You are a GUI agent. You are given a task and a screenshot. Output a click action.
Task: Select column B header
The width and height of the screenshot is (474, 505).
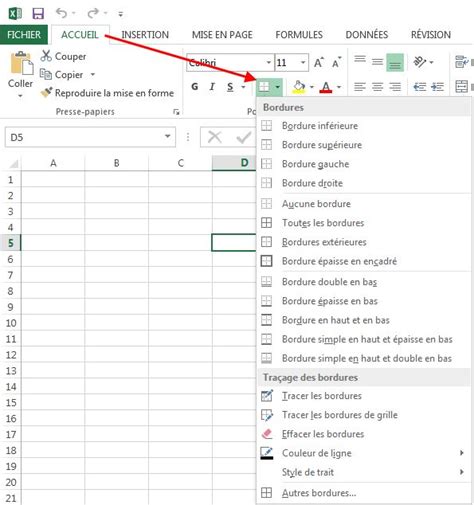tap(116, 163)
